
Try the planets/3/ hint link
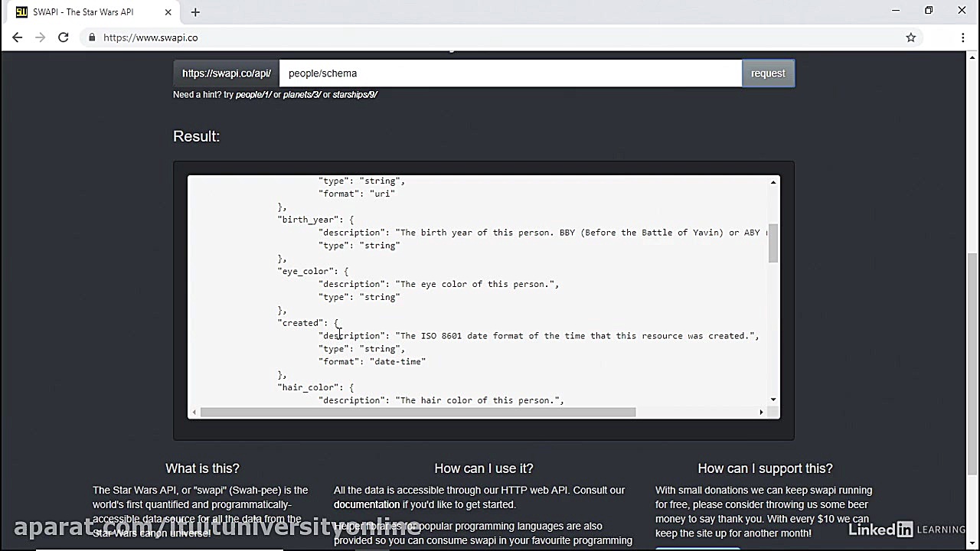point(302,95)
